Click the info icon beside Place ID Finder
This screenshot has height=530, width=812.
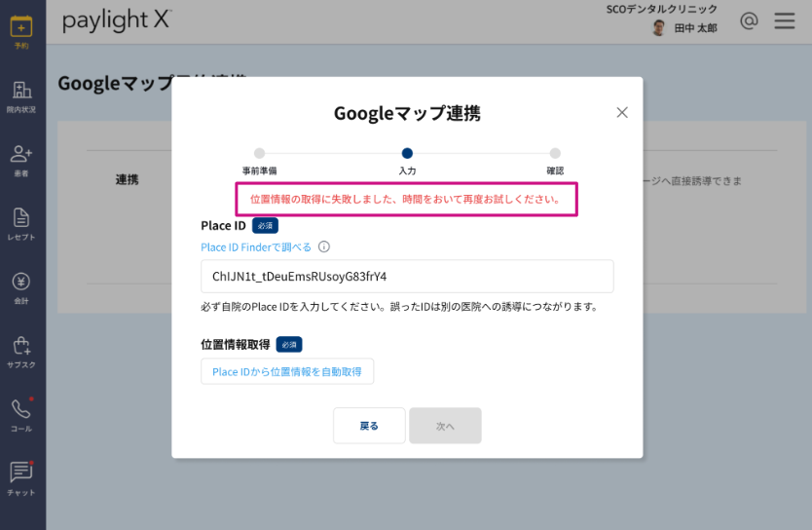[x=323, y=246]
